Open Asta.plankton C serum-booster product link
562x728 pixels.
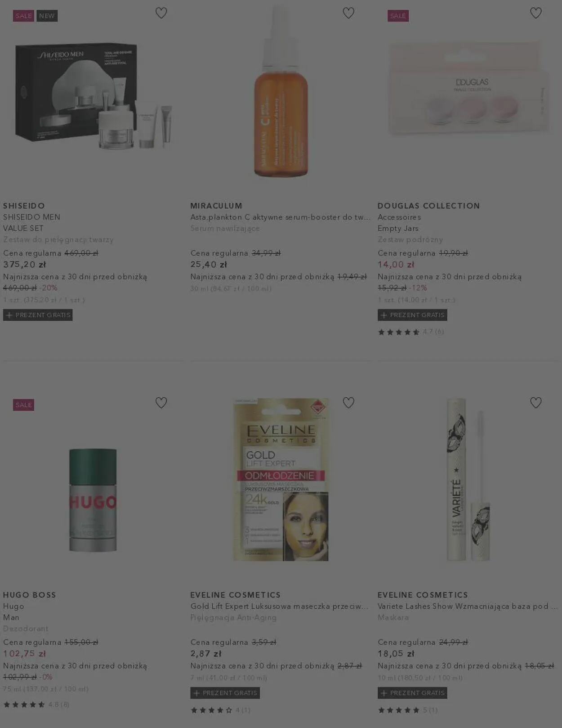tap(280, 217)
